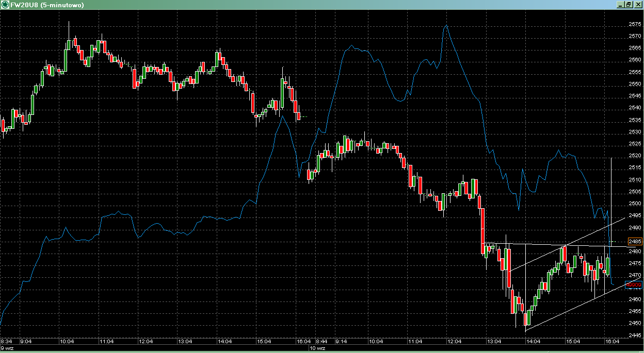The width and height of the screenshot is (644, 353).
Task: Click the 2470 price axis label
Action: [635, 276]
